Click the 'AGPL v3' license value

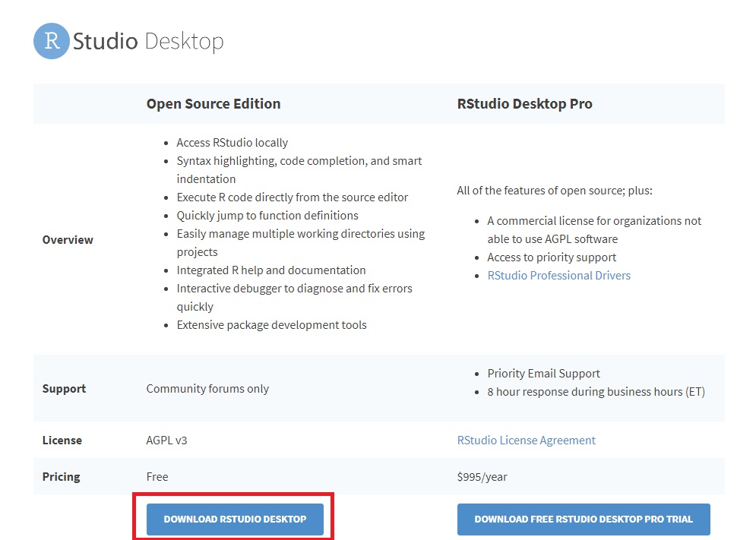(166, 441)
